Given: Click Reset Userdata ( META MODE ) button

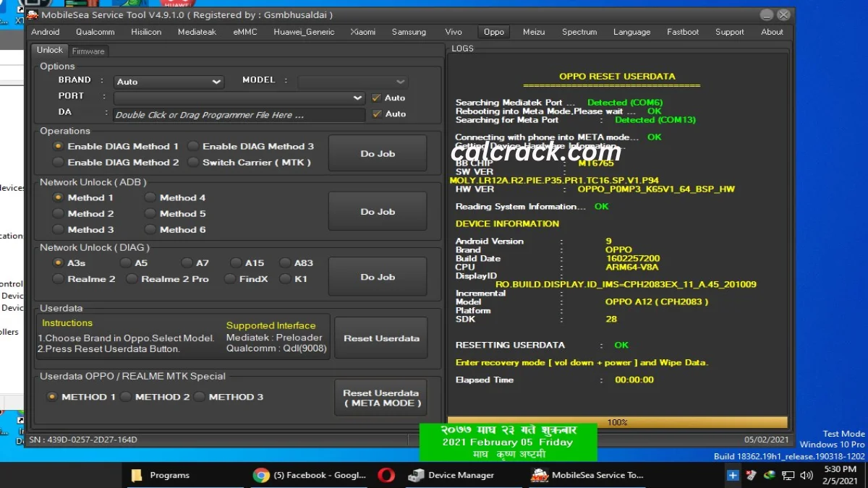Looking at the screenshot, I should click(x=381, y=398).
